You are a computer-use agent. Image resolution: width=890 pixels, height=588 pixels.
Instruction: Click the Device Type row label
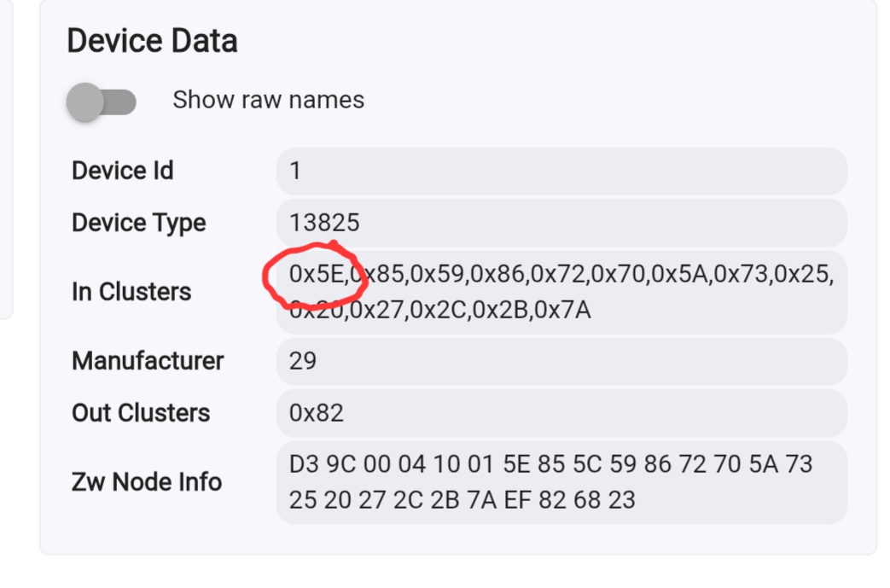click(x=138, y=224)
